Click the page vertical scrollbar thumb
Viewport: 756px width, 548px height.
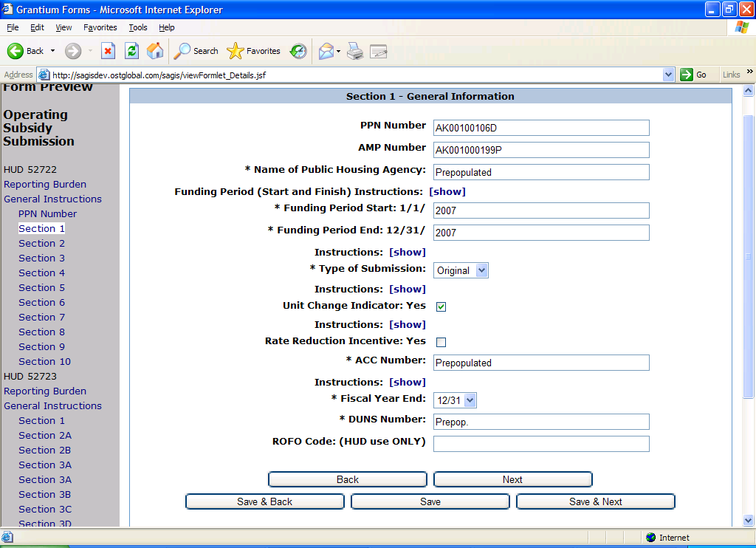[749, 256]
